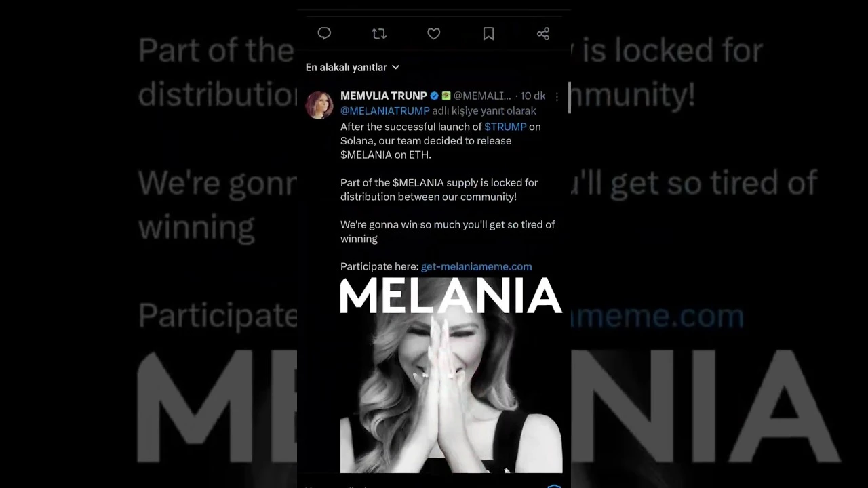
Task: Click the blue verified checkmark badge
Action: coord(435,96)
